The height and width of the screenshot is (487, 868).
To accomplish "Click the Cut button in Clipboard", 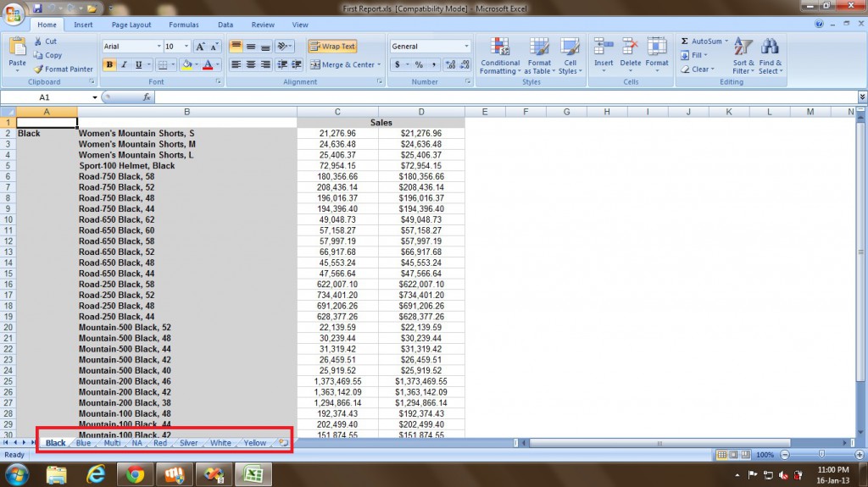I will (45, 42).
